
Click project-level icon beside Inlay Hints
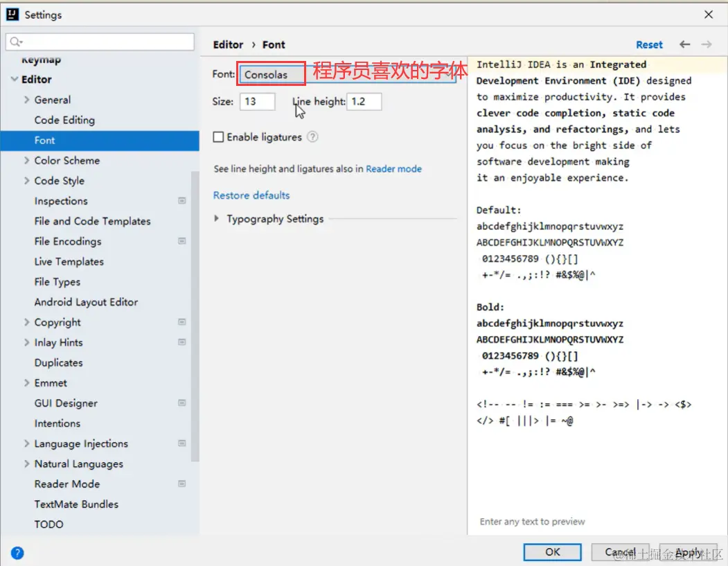[182, 342]
